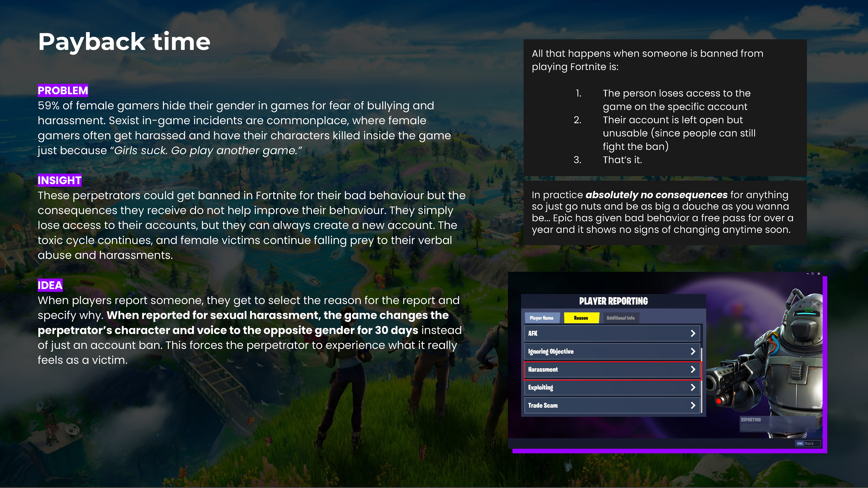Click the AFK reason label
868x488 pixels.
(533, 333)
